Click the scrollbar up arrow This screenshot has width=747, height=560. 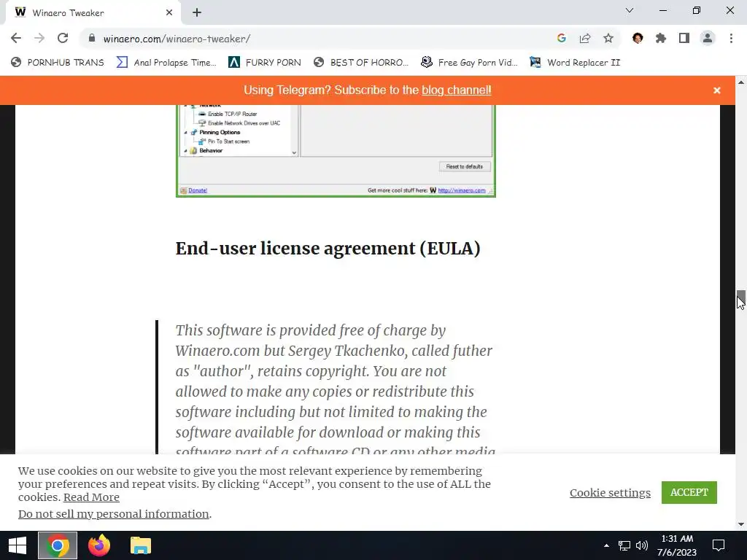[x=741, y=82]
